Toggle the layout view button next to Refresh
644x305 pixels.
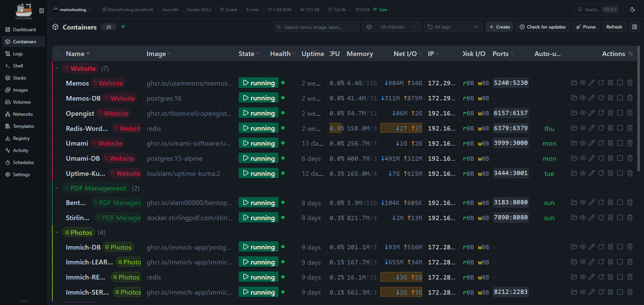pos(635,27)
